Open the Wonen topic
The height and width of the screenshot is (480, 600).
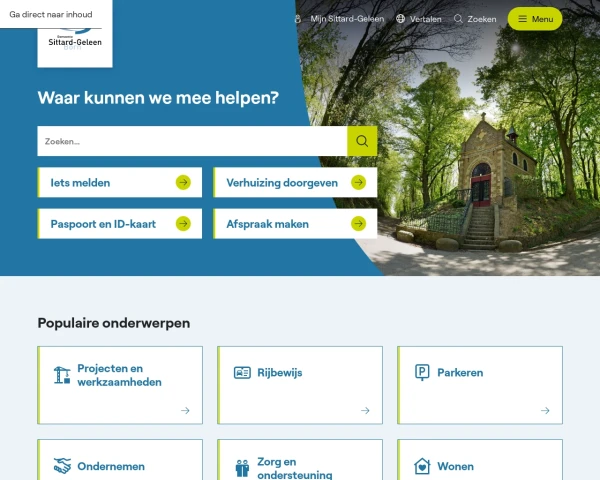tap(480, 460)
